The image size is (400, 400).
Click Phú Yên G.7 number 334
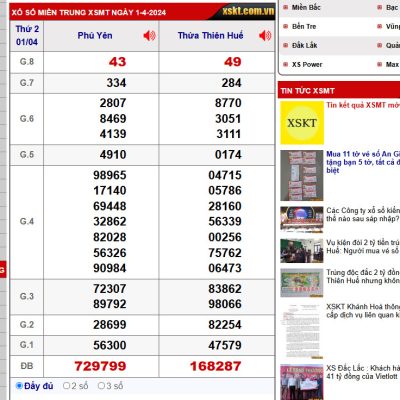tap(116, 83)
